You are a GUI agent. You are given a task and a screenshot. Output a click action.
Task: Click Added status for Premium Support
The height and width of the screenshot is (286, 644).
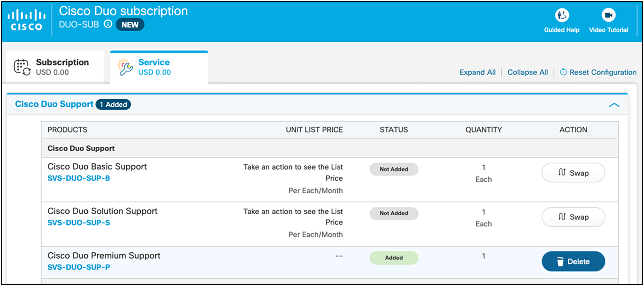pos(394,258)
